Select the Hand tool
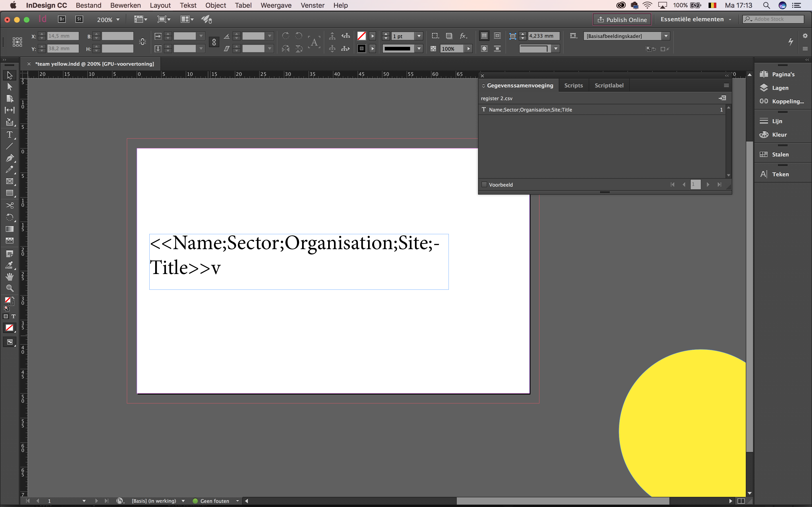 point(9,277)
